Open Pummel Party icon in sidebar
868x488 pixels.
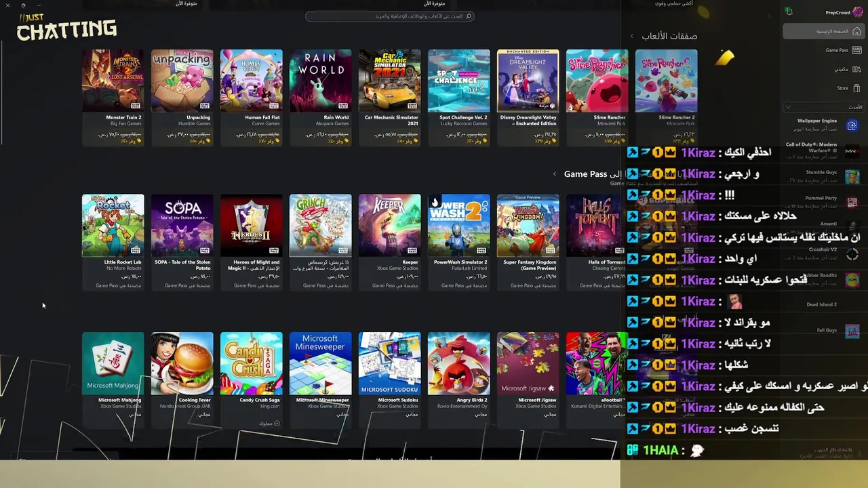852,203
